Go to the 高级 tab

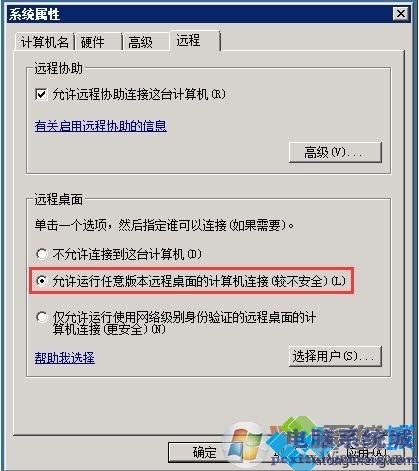(x=146, y=42)
